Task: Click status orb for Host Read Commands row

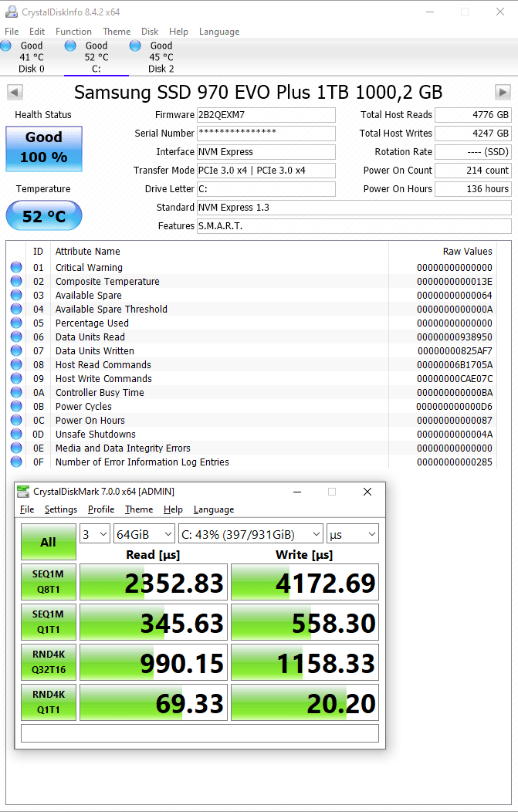Action: (x=16, y=364)
